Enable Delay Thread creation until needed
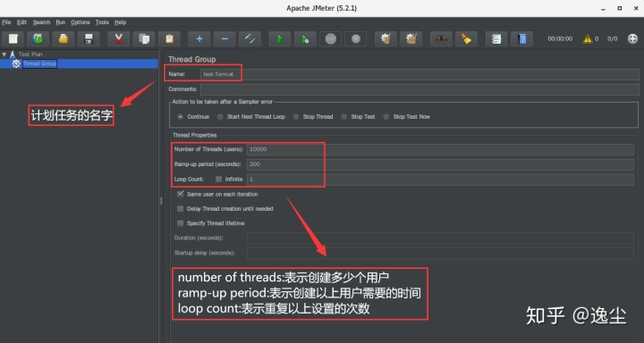644x343 pixels. pos(181,209)
